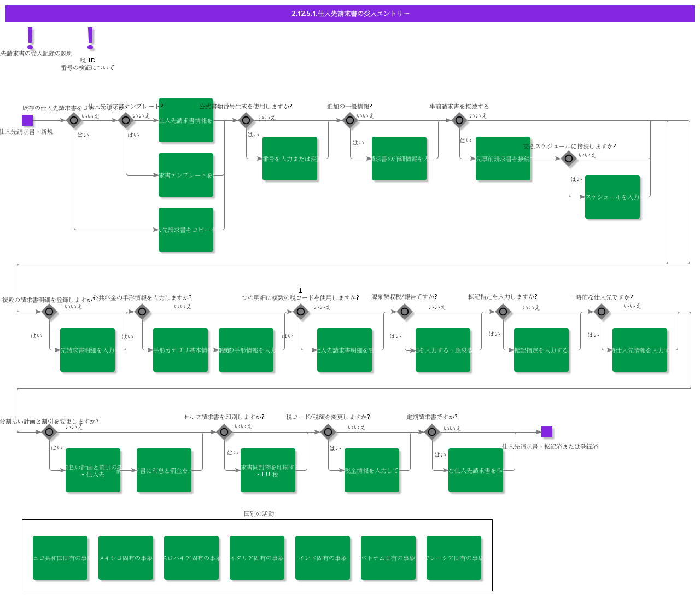Click the additional 手形情報を入力 task box

(x=246, y=350)
